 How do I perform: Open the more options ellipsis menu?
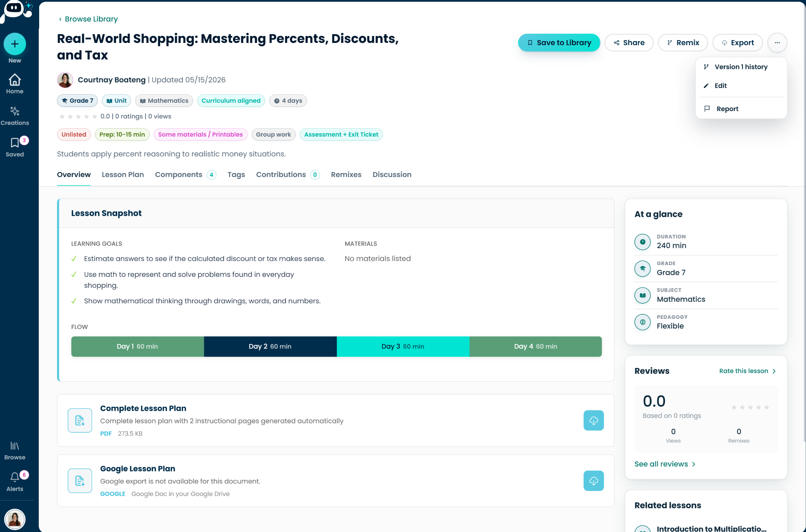pos(777,42)
